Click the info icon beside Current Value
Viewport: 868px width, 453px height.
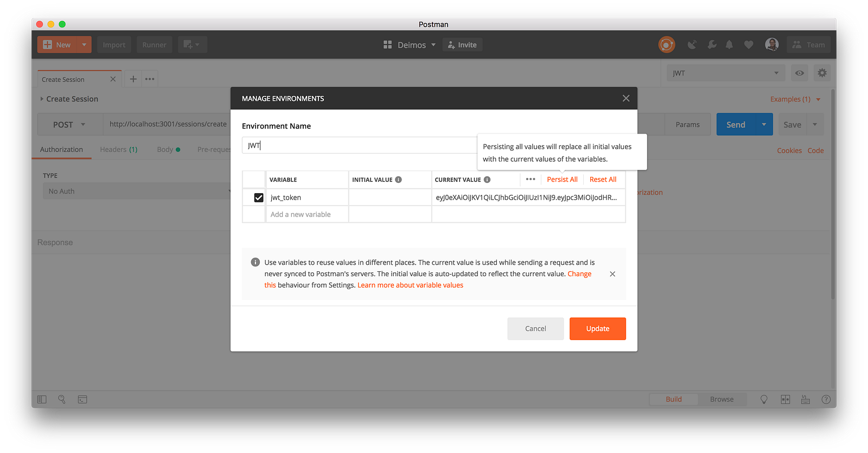[487, 180]
